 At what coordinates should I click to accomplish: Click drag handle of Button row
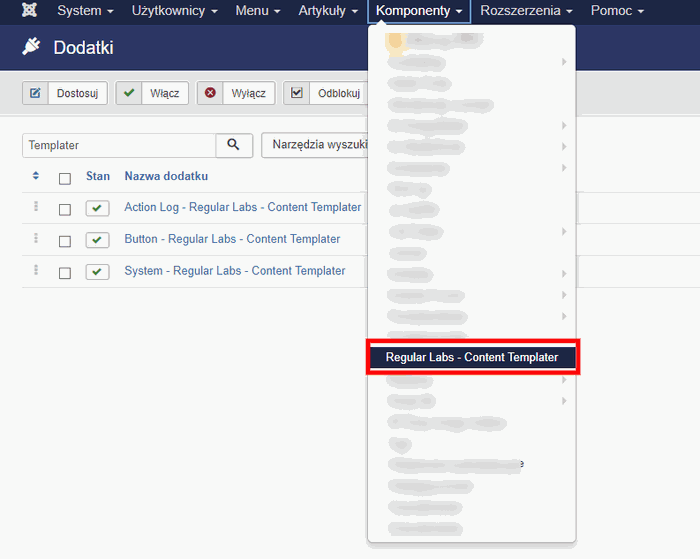coord(36,238)
